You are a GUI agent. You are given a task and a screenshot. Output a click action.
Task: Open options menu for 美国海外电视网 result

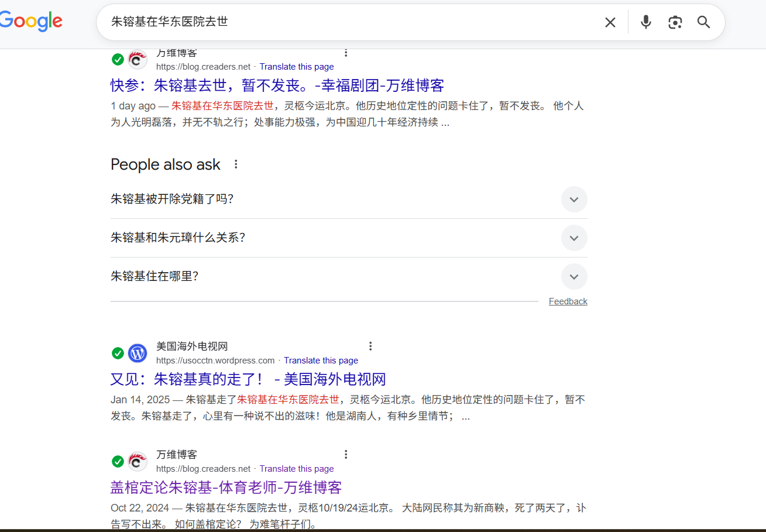click(370, 346)
